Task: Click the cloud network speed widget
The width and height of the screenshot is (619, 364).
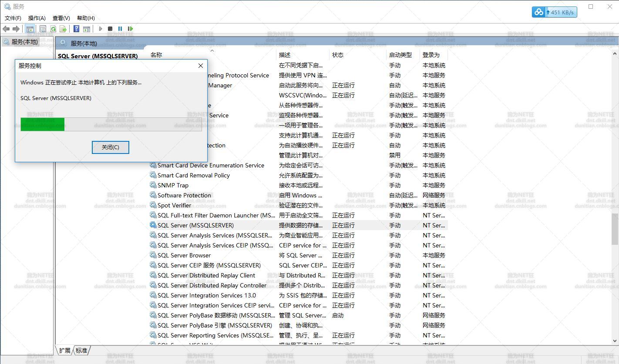Action: tap(554, 12)
